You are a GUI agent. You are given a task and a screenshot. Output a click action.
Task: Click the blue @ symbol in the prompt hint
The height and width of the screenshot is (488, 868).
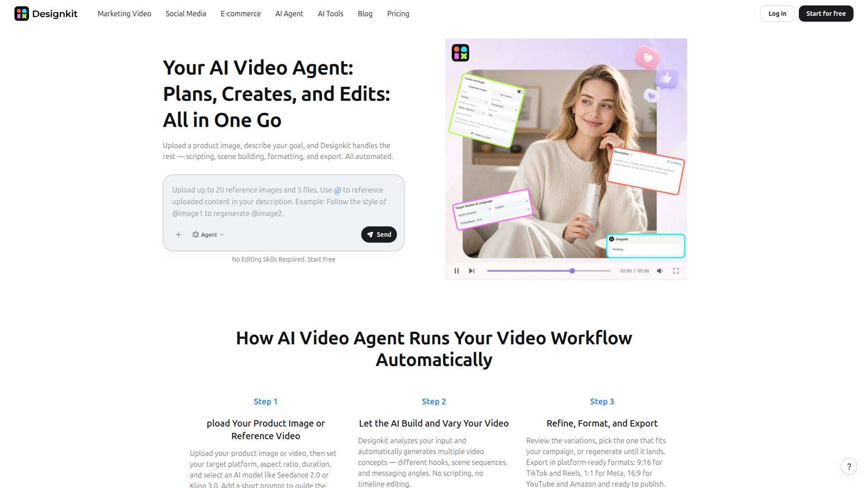[337, 190]
